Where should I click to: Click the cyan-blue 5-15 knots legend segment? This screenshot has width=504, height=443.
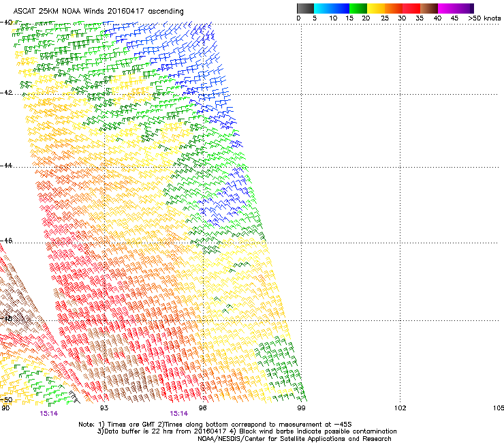click(x=332, y=8)
